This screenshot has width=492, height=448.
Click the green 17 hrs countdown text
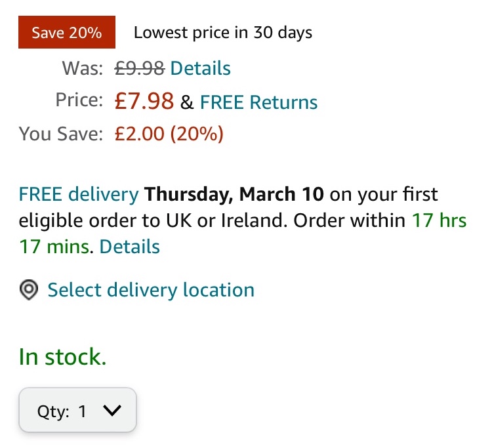pyautogui.click(x=440, y=220)
